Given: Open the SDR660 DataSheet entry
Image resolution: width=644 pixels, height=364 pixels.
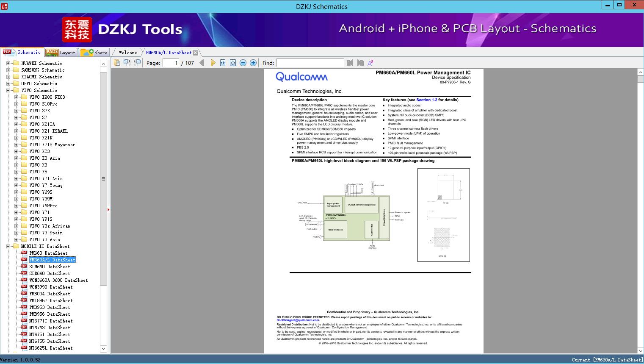Looking at the screenshot, I should pyautogui.click(x=50, y=273).
